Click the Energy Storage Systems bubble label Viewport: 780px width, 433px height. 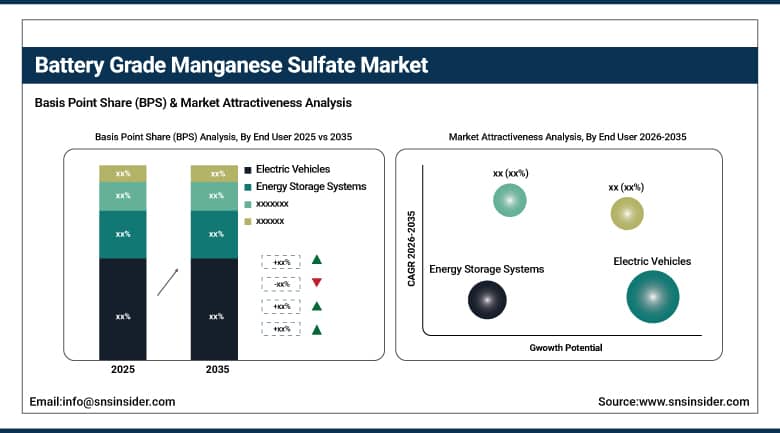[x=487, y=269]
